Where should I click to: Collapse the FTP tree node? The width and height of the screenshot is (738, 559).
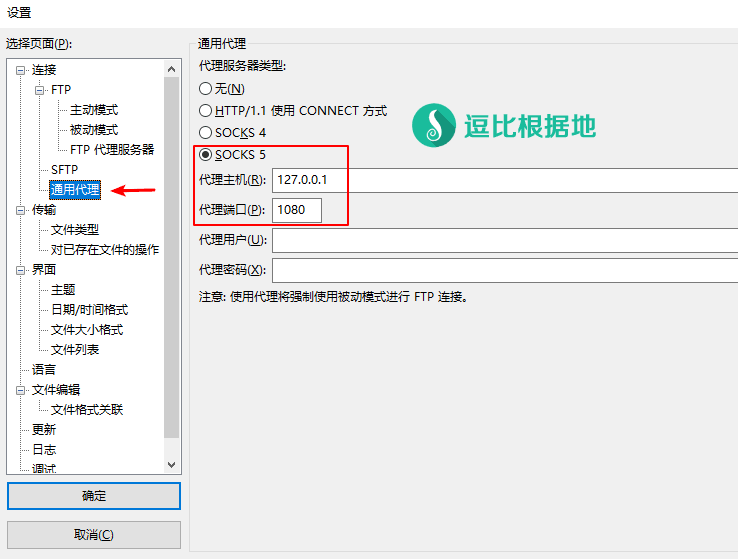40,90
